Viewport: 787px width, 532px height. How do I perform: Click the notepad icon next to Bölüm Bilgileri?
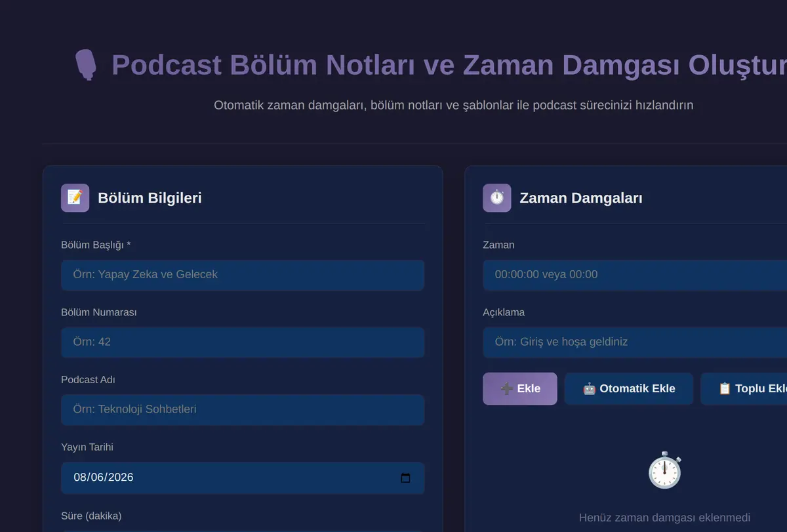click(75, 197)
